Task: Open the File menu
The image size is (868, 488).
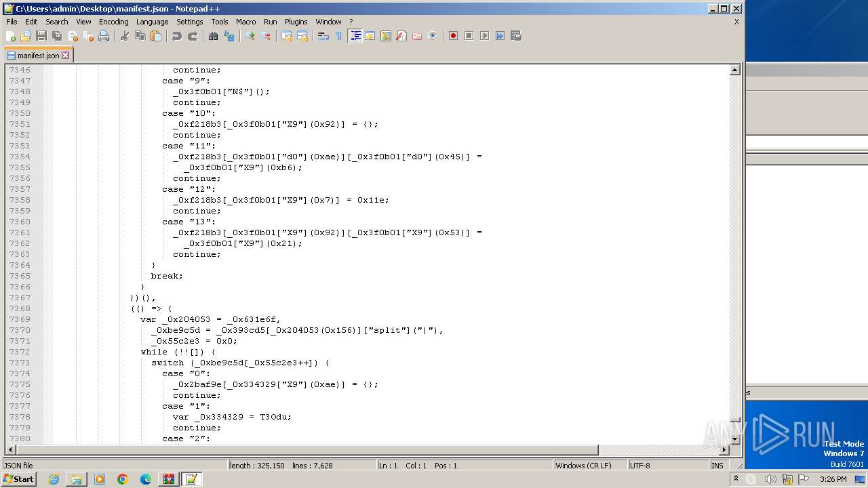Action: click(12, 22)
